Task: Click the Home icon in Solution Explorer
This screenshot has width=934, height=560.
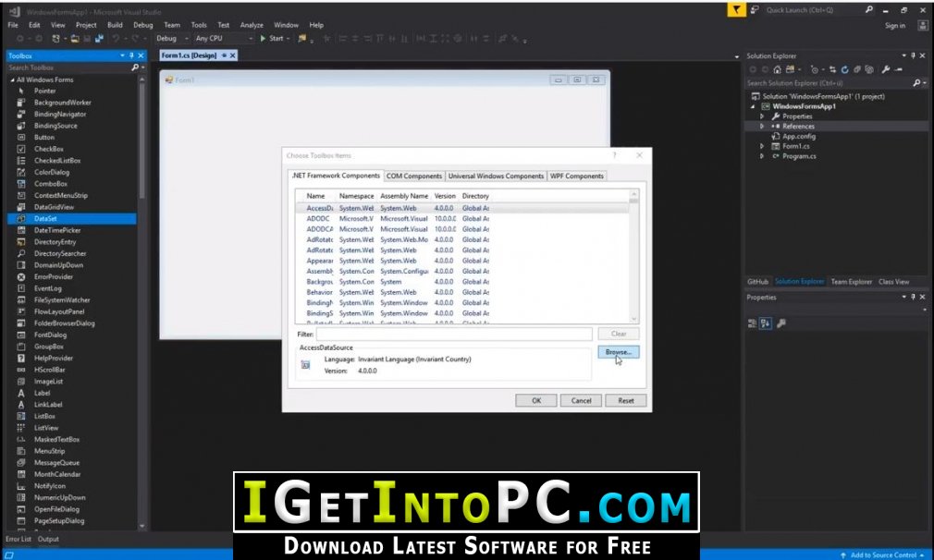Action: 777,69
